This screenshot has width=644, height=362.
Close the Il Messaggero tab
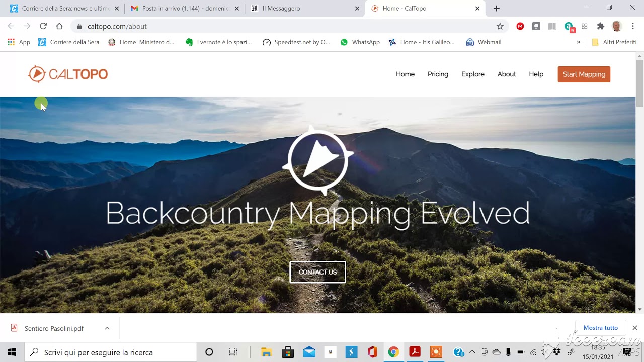(357, 9)
